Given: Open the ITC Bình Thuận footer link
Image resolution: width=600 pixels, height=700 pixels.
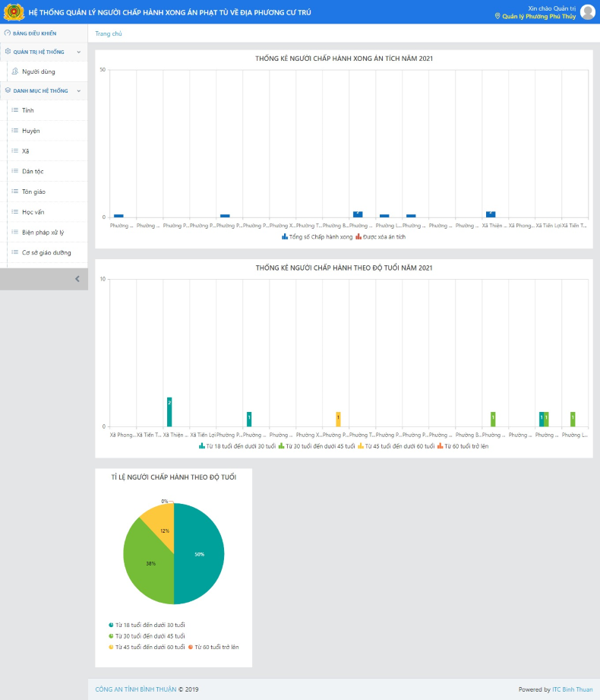Looking at the screenshot, I should [572, 689].
